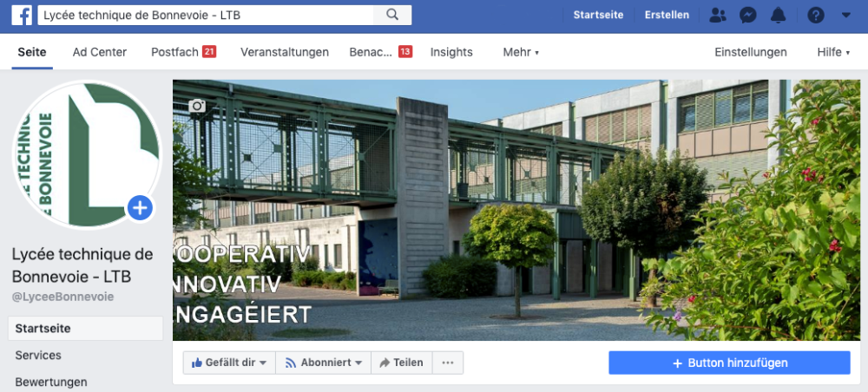Click the help question mark icon

tap(816, 15)
